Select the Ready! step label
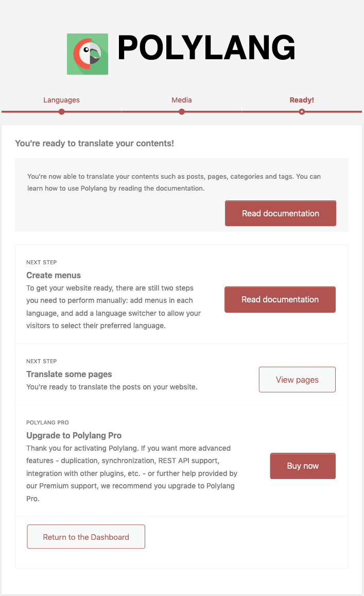The width and height of the screenshot is (364, 596). click(x=302, y=100)
